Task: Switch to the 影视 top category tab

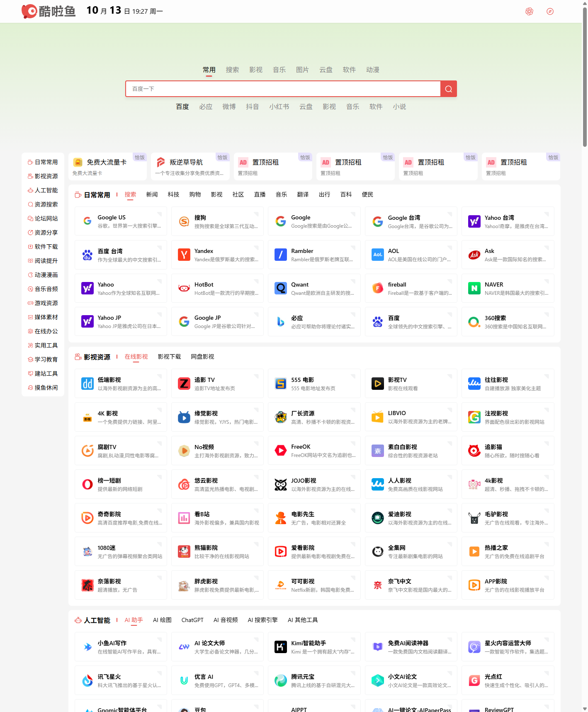Action: 256,70
